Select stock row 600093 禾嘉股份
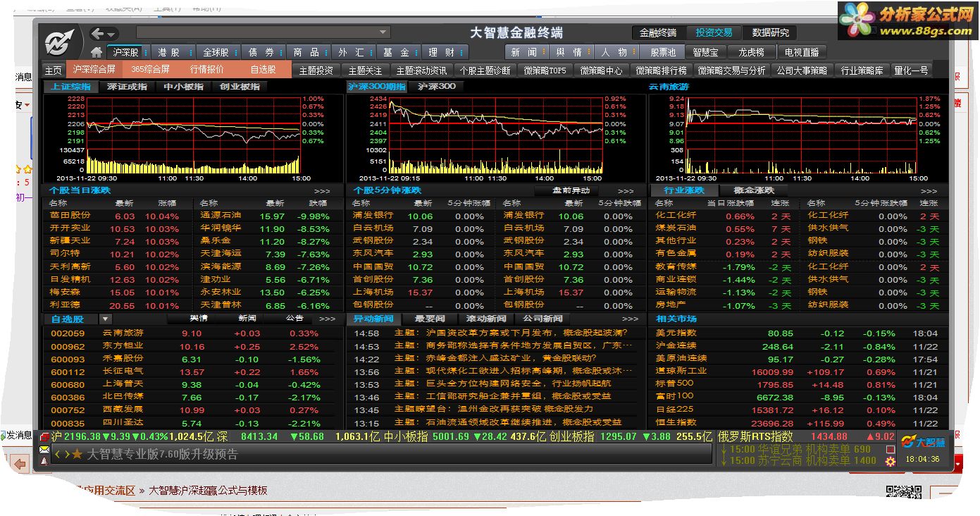 194,359
